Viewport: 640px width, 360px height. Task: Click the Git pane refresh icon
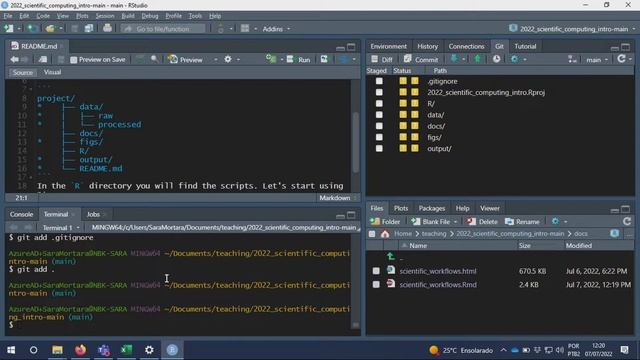tap(621, 59)
